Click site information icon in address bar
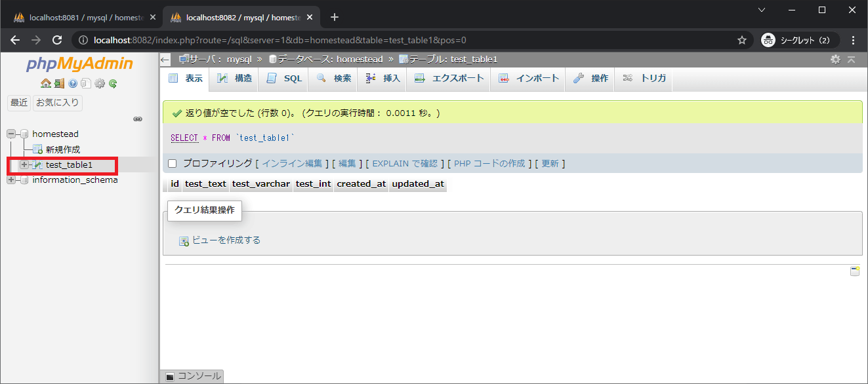This screenshot has width=868, height=384. click(x=83, y=40)
